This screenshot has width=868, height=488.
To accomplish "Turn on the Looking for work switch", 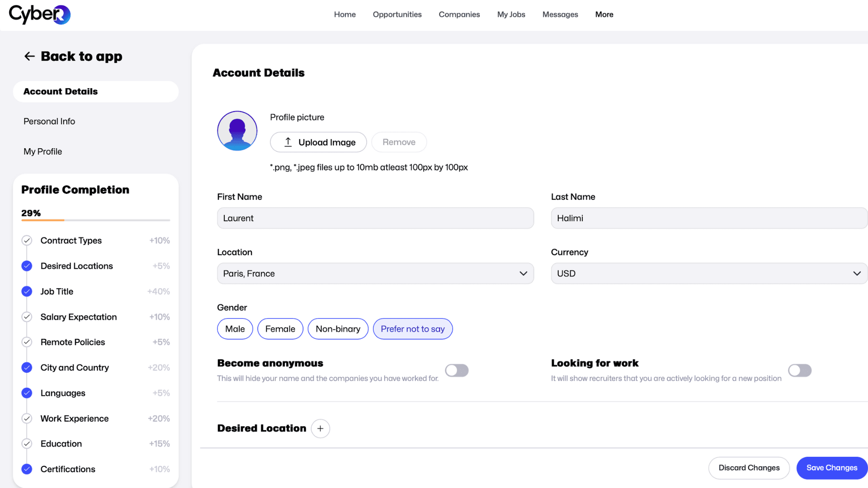I will click(799, 371).
